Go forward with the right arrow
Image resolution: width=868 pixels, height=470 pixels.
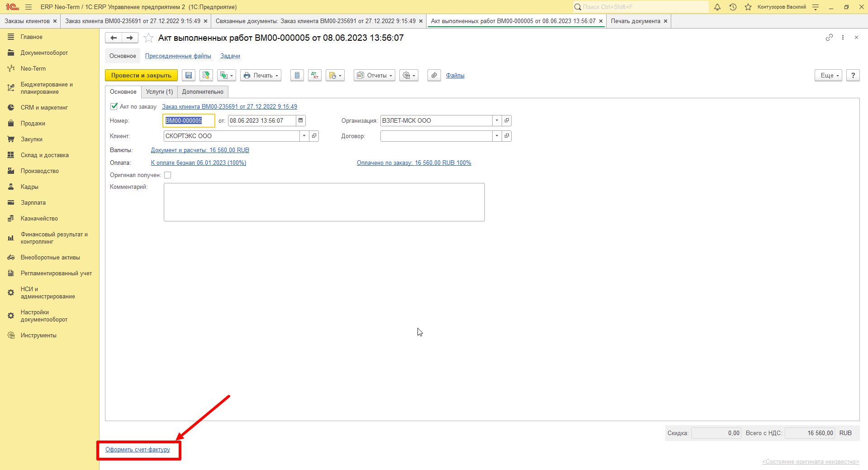[130, 38]
